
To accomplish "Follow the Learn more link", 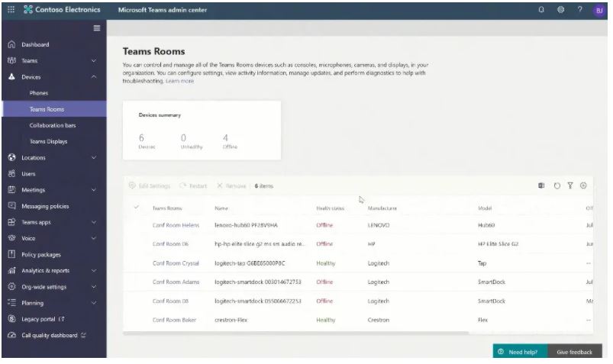I will point(180,81).
